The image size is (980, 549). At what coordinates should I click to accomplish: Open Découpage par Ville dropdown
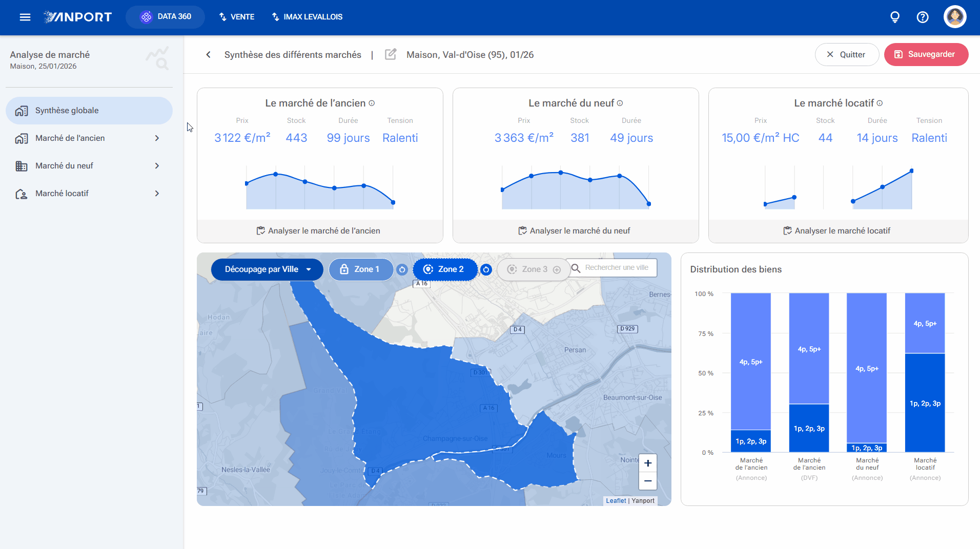[267, 269]
